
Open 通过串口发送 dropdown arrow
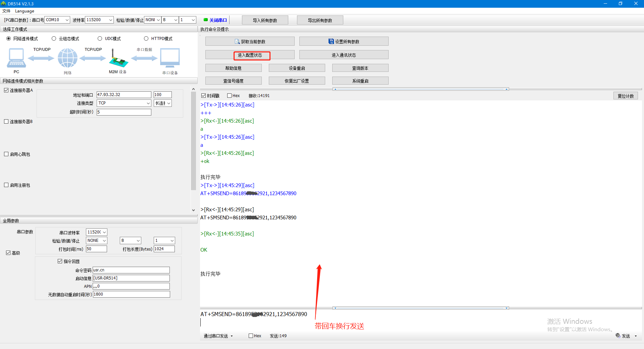point(232,336)
